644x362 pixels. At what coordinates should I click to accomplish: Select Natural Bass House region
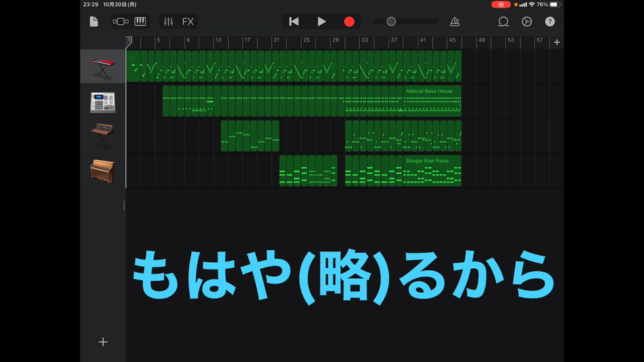(433, 101)
